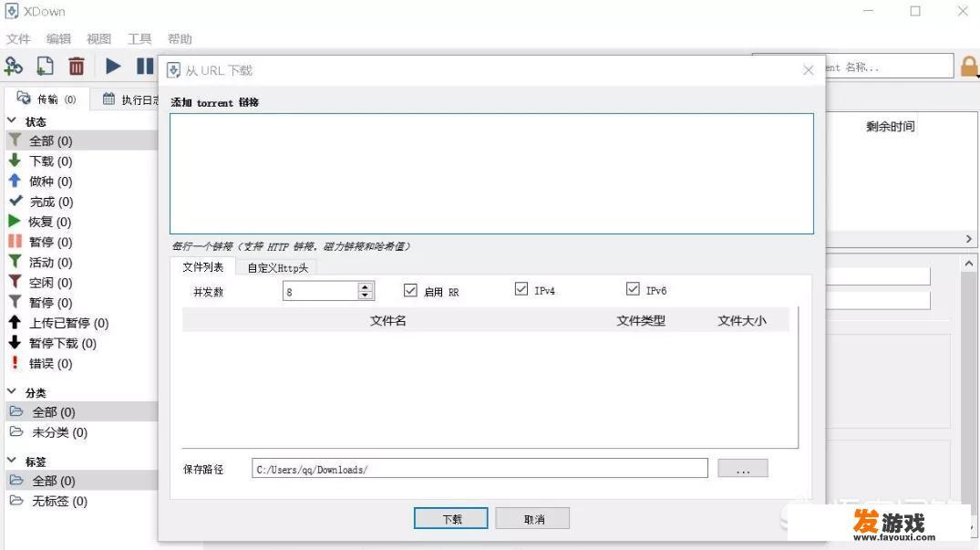Open the 视图 menu
Screen dimensions: 980x550
pyautogui.click(x=98, y=38)
